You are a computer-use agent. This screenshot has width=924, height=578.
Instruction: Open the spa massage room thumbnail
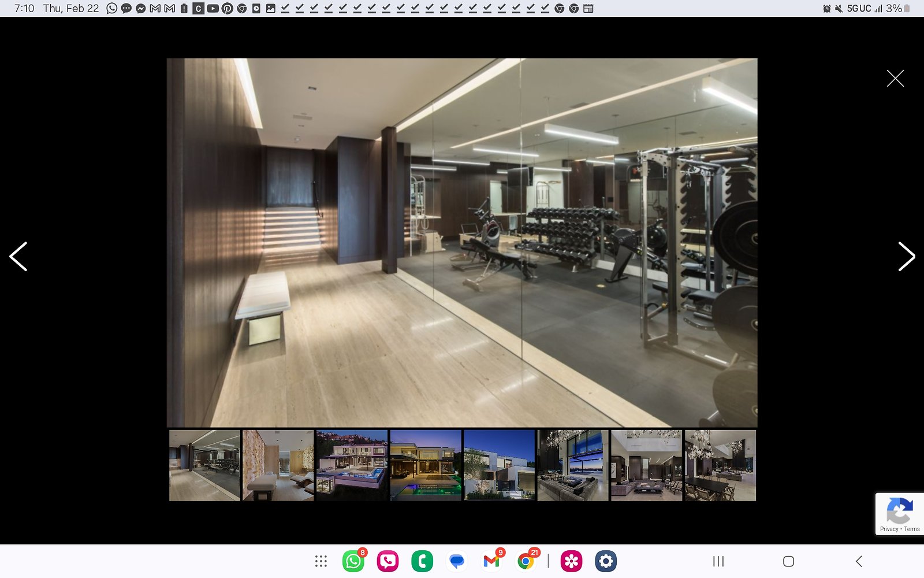278,465
